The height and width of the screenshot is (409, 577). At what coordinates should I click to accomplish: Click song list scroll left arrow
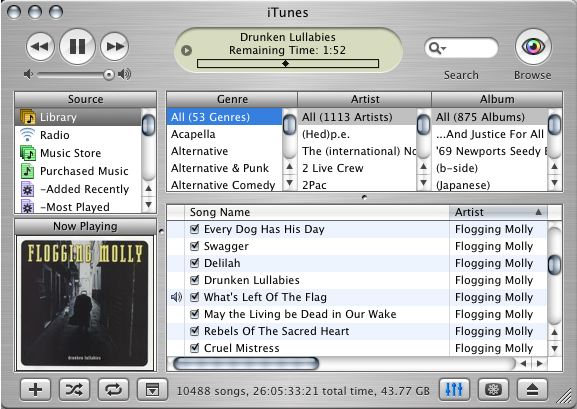pos(524,364)
